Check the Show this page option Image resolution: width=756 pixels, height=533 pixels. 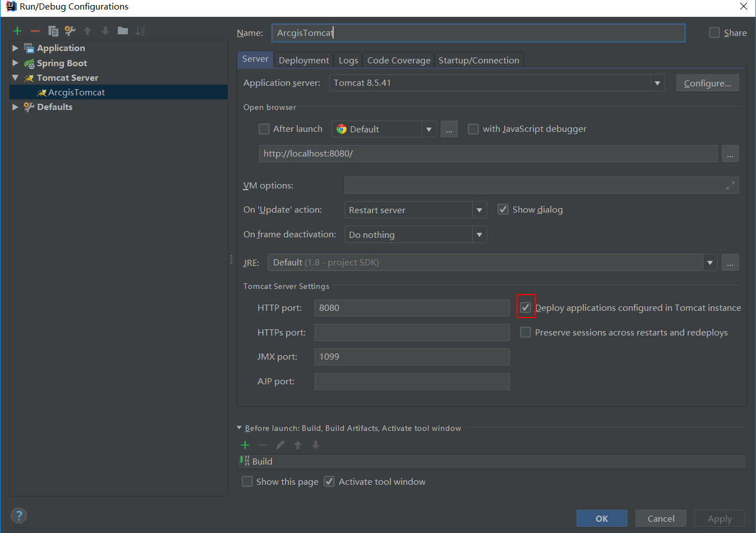click(x=247, y=481)
